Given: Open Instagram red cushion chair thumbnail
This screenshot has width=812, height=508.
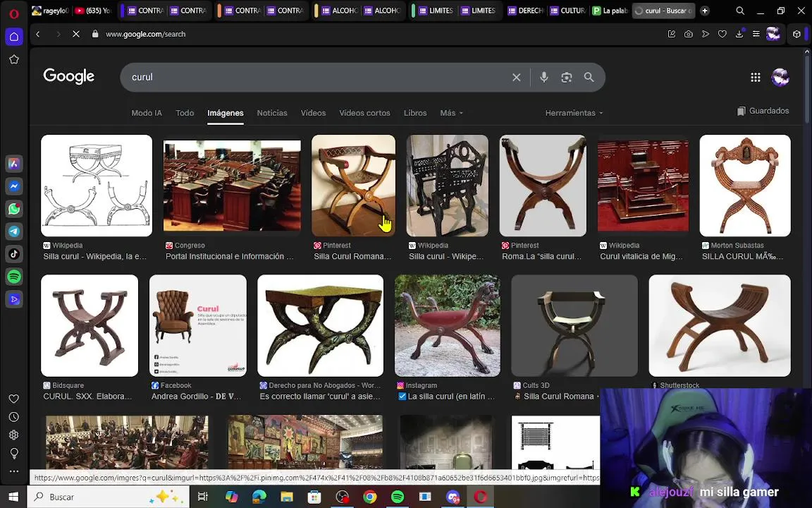Looking at the screenshot, I should [448, 325].
